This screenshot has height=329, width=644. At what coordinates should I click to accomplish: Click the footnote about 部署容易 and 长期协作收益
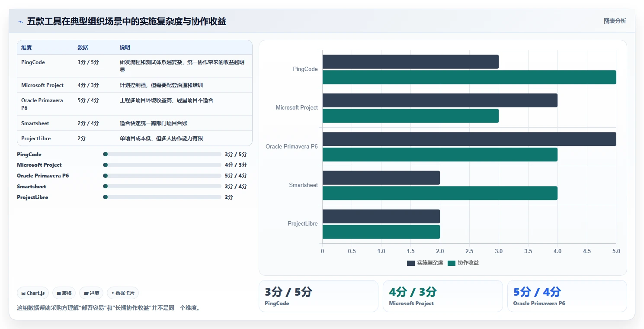[x=108, y=308]
